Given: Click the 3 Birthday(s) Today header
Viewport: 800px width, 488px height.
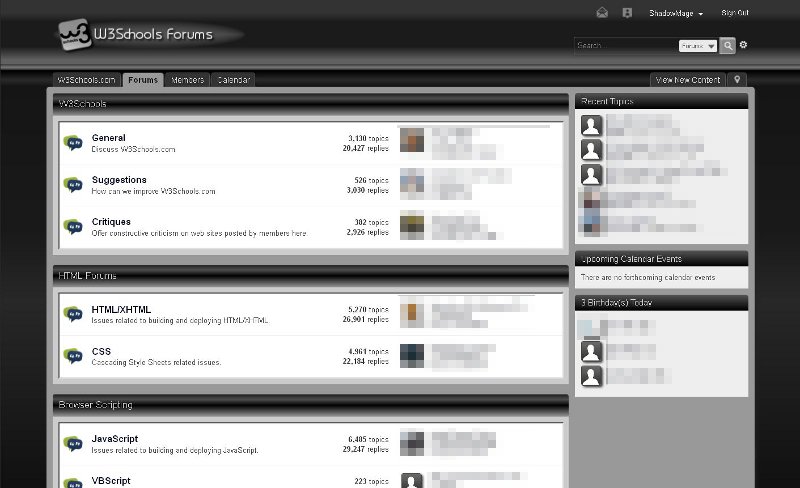Looking at the screenshot, I should [x=661, y=303].
